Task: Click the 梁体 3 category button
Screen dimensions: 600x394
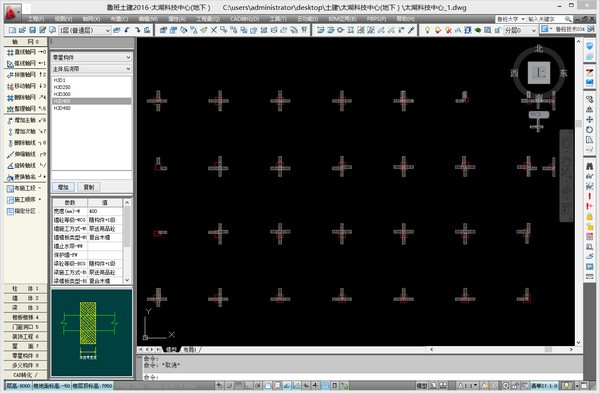Action: 25,308
